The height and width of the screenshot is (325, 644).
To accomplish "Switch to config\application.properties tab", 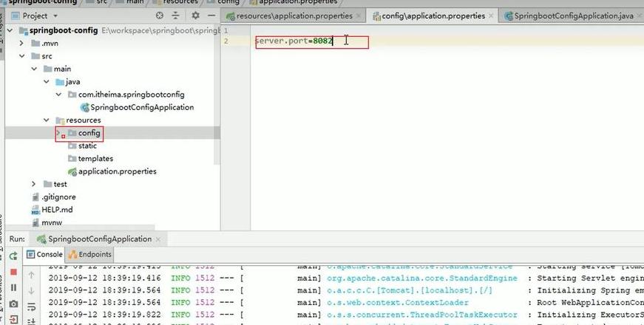I will pyautogui.click(x=433, y=16).
